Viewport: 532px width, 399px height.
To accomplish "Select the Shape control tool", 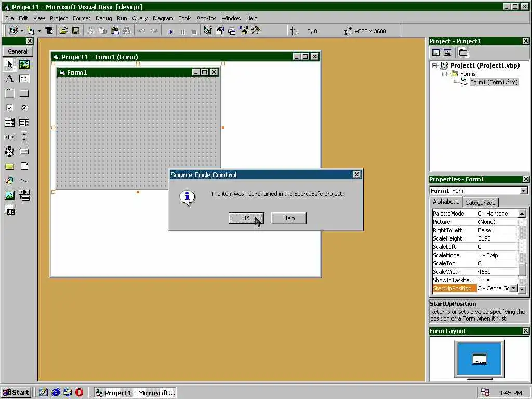I will coord(10,180).
